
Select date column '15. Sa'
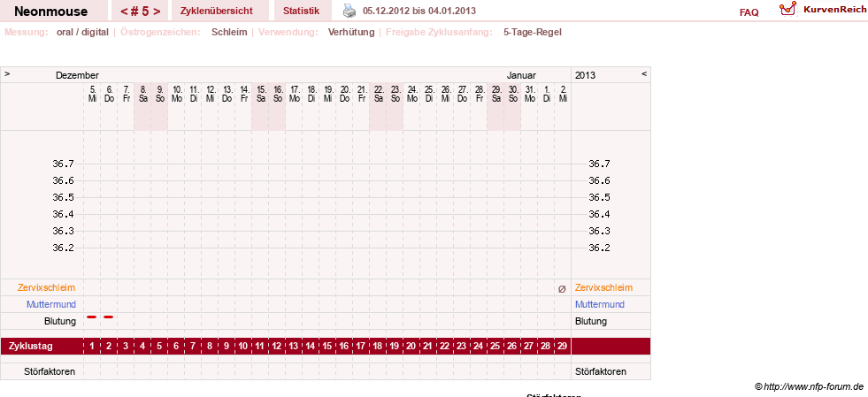point(260,94)
